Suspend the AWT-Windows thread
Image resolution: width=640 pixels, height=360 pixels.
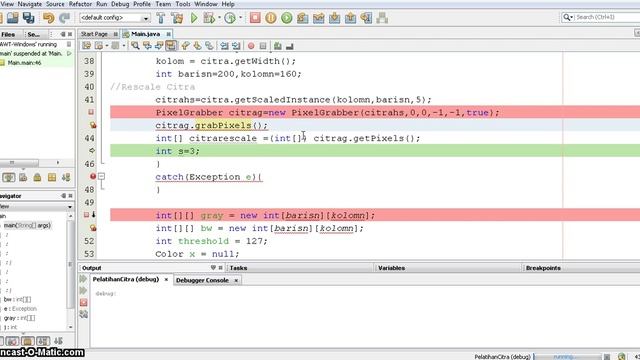[69, 44]
